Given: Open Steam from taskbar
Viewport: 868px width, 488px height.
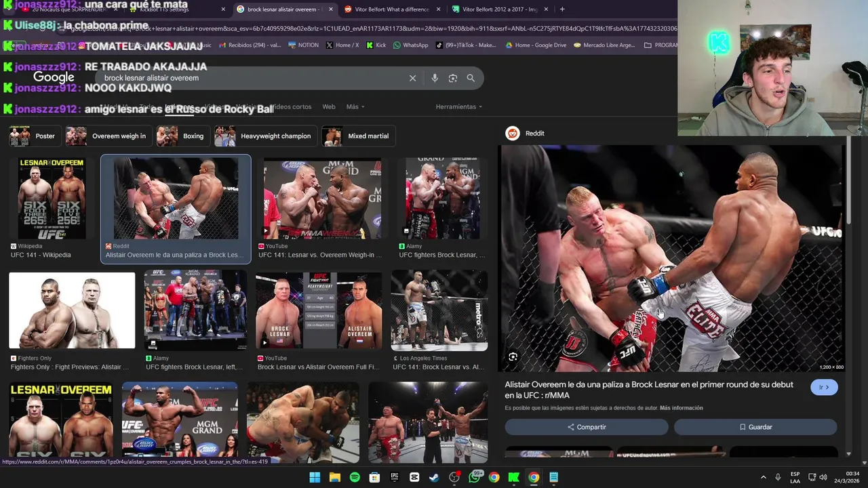Looking at the screenshot, I should [434, 477].
